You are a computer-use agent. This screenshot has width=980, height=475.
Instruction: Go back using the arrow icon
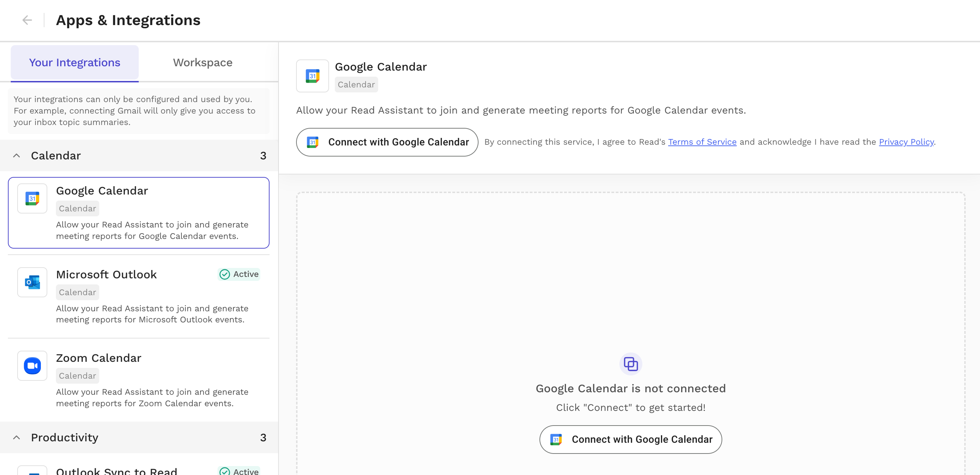(27, 20)
